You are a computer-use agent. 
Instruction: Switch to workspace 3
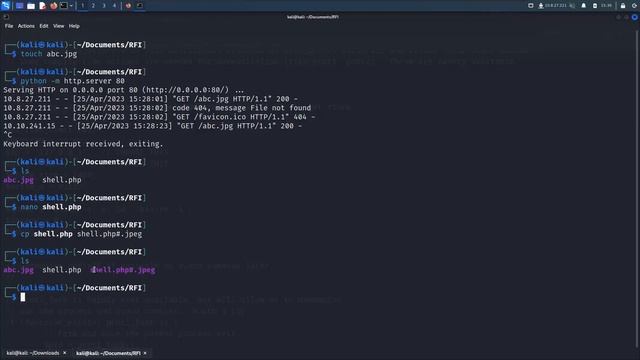104,6
